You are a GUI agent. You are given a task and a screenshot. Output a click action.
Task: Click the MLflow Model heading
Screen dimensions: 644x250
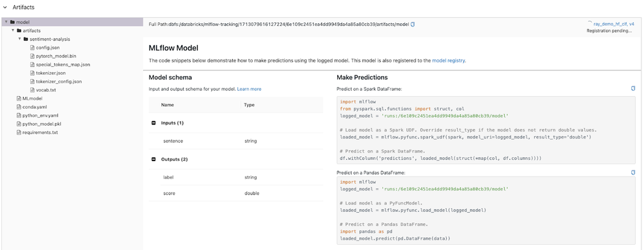point(173,48)
